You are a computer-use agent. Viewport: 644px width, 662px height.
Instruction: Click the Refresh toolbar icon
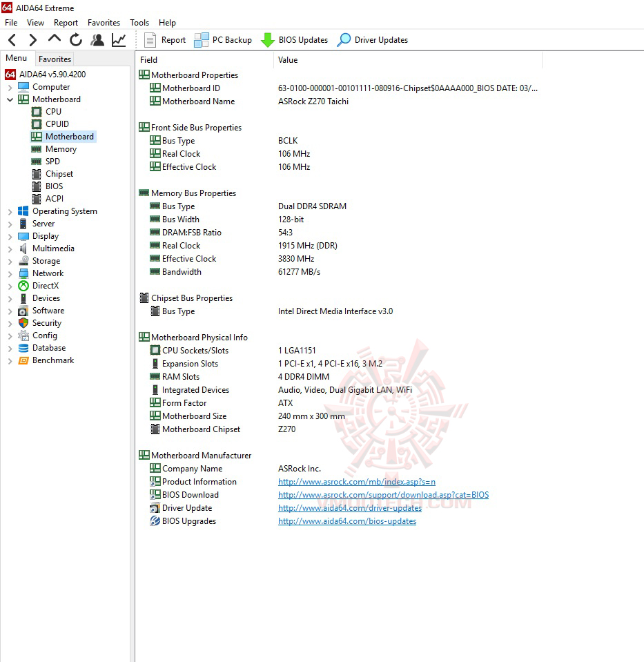coord(76,40)
